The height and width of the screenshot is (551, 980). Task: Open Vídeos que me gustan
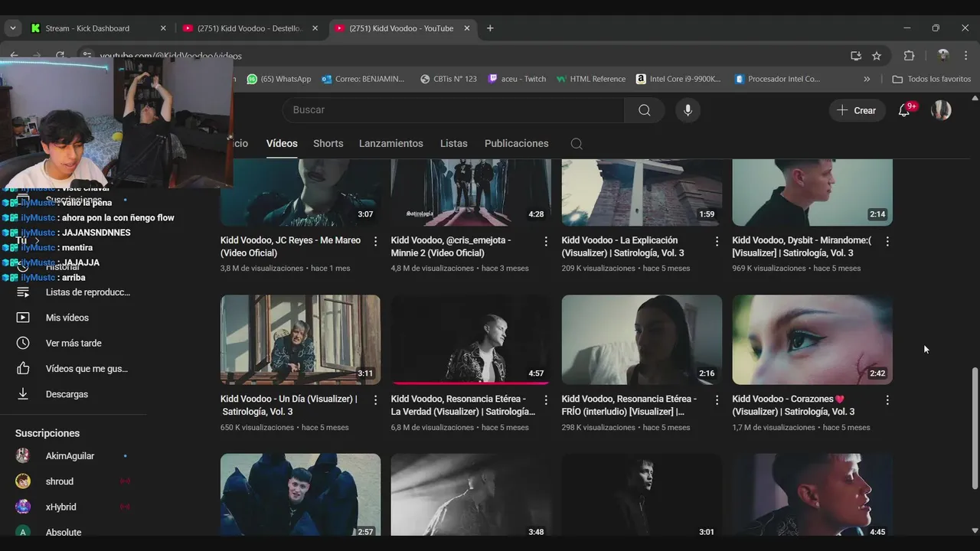click(73, 369)
